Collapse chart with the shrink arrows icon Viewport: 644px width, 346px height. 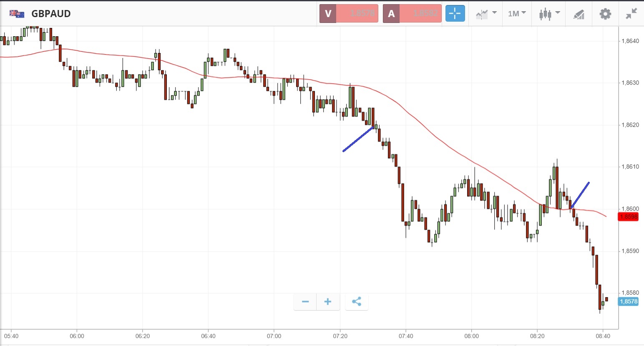tap(631, 14)
